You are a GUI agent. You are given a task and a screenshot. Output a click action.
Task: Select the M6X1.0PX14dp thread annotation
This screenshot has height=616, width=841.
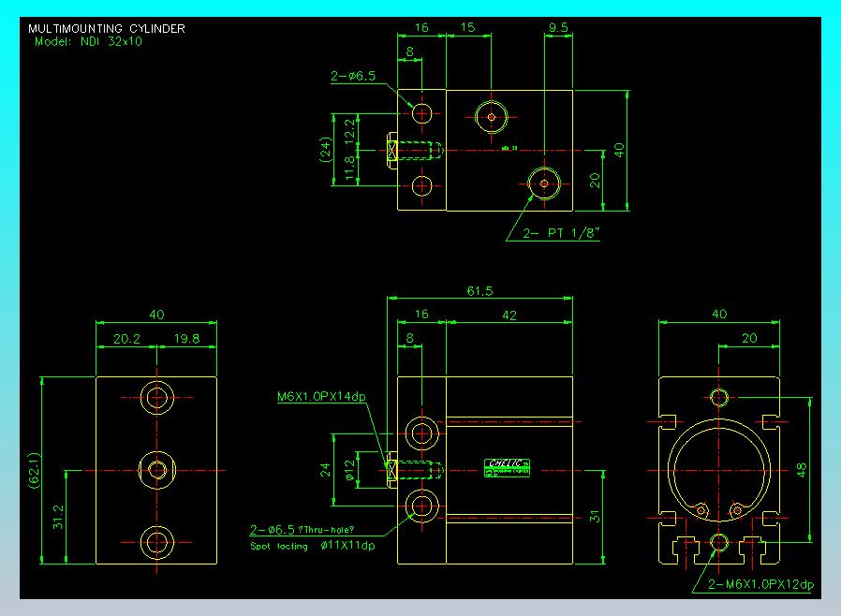point(321,397)
